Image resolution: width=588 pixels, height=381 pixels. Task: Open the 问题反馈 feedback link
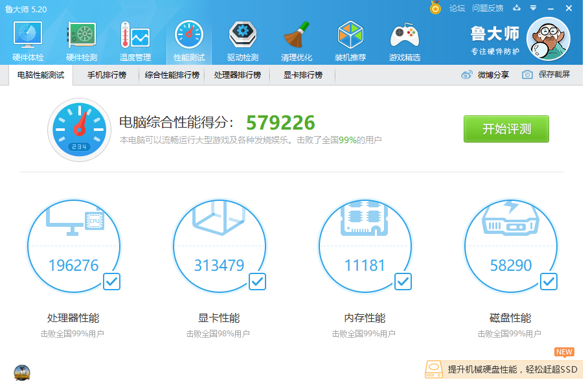[x=488, y=8]
